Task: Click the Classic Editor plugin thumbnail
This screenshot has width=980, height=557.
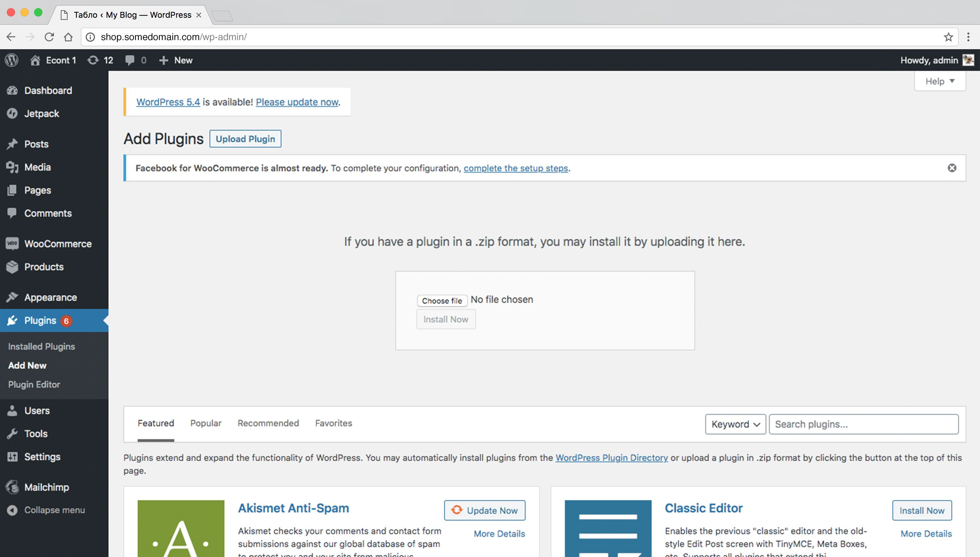Action: pos(608,528)
